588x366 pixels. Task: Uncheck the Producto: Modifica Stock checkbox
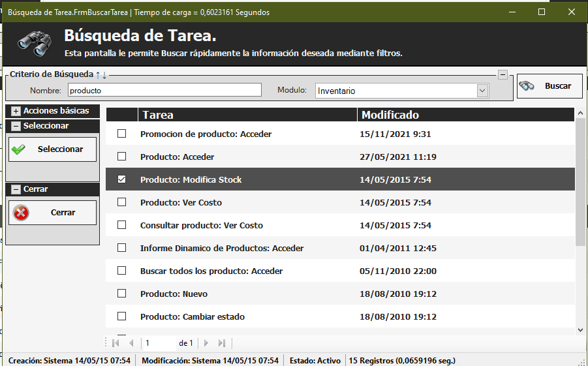coord(121,179)
